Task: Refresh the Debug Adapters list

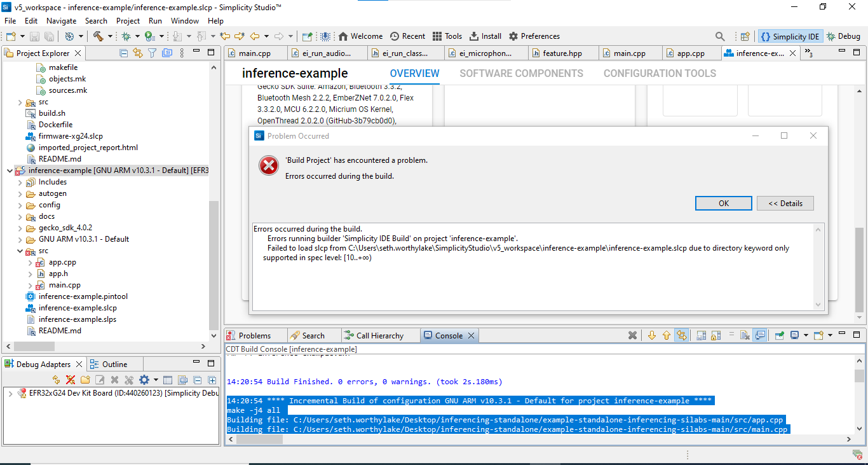Action: (56, 380)
